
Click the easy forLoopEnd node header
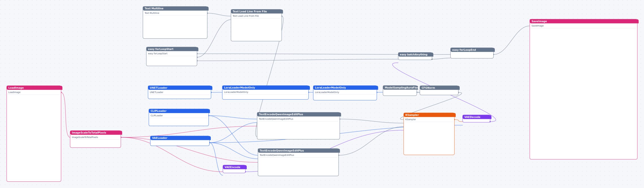pos(472,50)
